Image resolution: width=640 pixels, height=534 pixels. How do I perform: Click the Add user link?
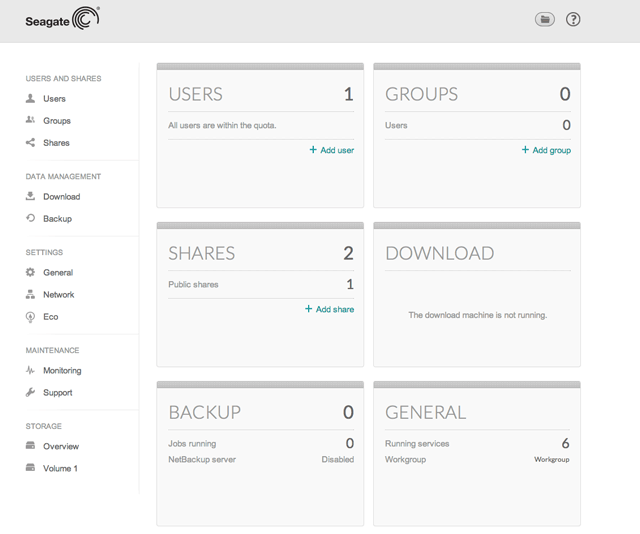tap(331, 150)
